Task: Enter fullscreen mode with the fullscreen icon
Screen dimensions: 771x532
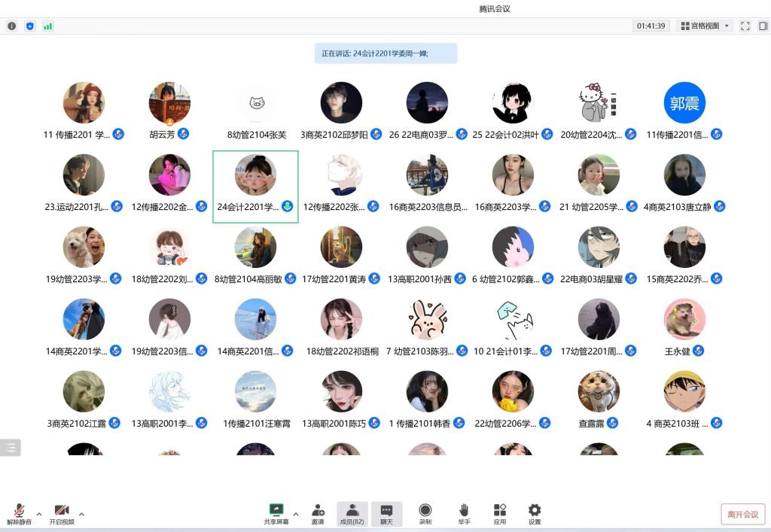Action: pos(745,26)
